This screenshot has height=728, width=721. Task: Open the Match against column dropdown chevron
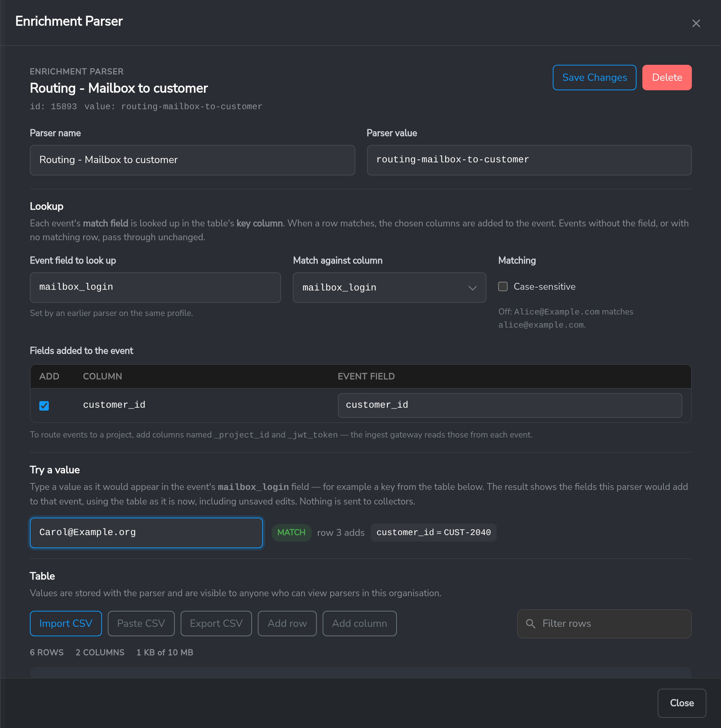click(x=472, y=288)
